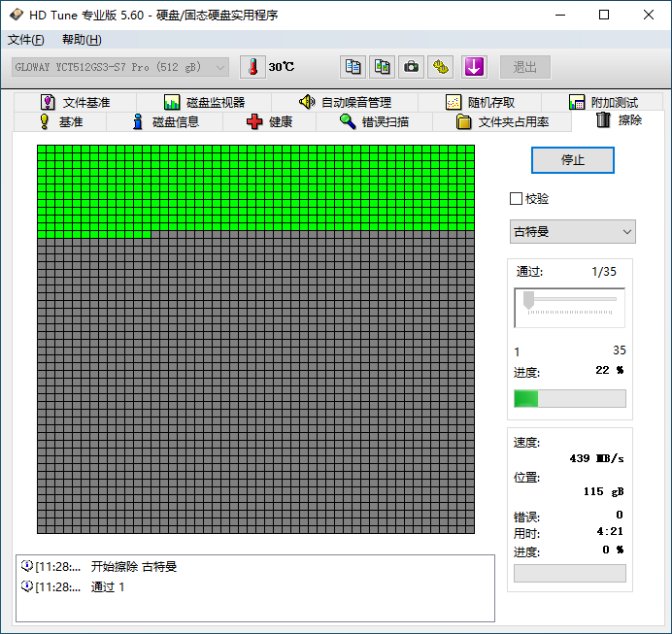This screenshot has width=672, height=634.
Task: Open the 随机存取 tab
Action: tap(480, 102)
